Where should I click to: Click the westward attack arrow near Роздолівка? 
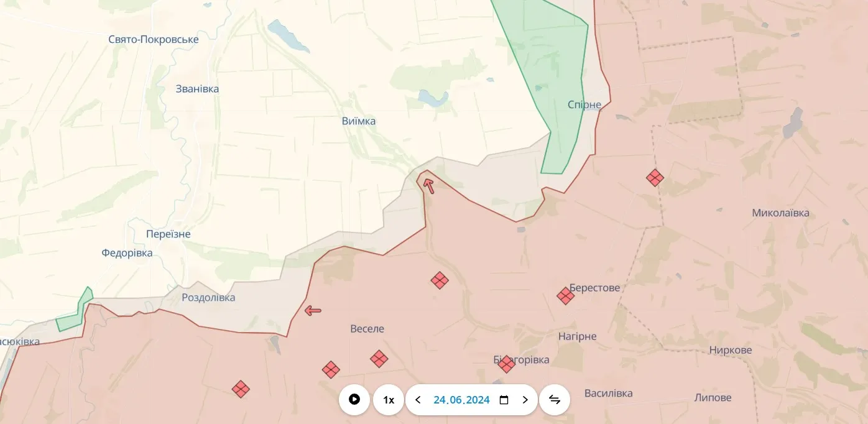click(x=313, y=310)
